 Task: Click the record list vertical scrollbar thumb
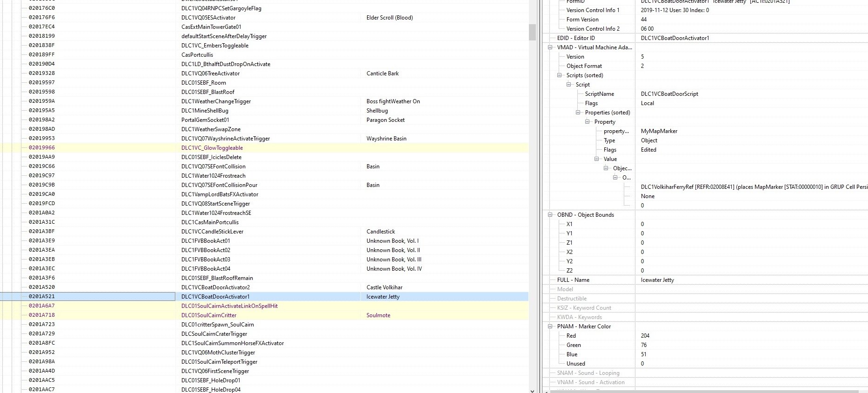[x=533, y=32]
